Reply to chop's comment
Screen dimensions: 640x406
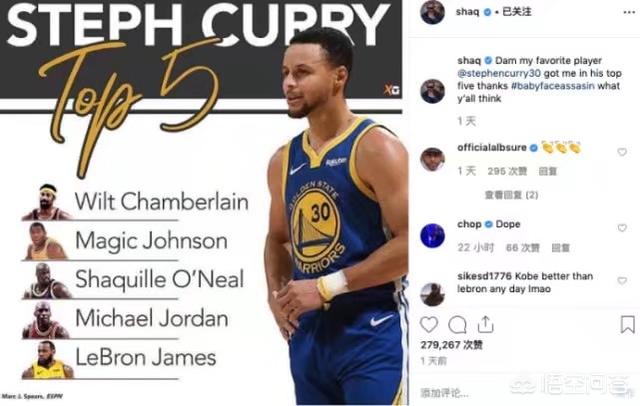point(560,248)
